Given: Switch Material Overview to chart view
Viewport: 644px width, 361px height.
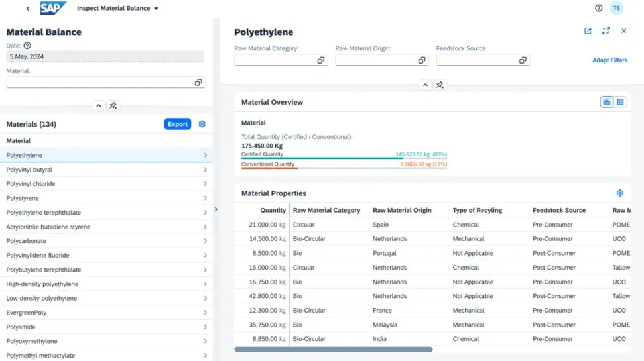Looking at the screenshot, I should pyautogui.click(x=606, y=102).
